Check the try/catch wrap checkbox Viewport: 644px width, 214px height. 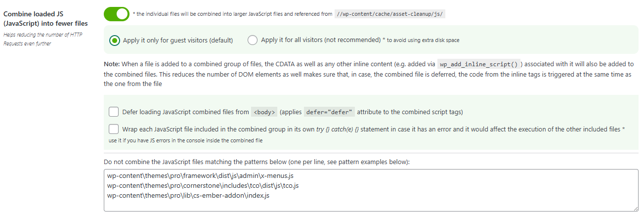coord(114,129)
